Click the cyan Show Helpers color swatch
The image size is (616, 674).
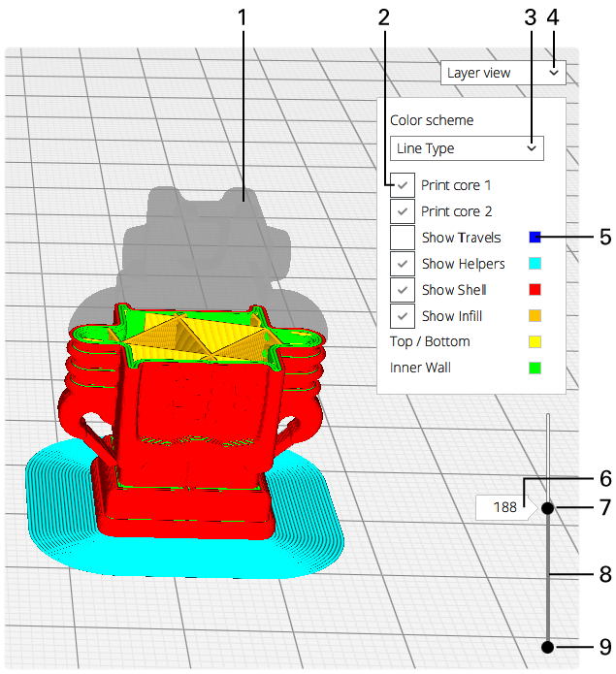click(x=535, y=264)
